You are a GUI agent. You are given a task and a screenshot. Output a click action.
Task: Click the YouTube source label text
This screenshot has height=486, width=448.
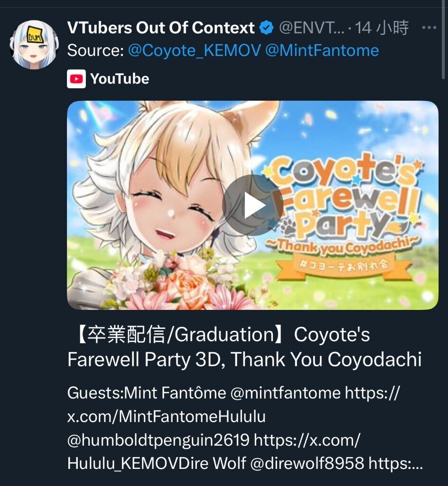pyautogui.click(x=120, y=79)
